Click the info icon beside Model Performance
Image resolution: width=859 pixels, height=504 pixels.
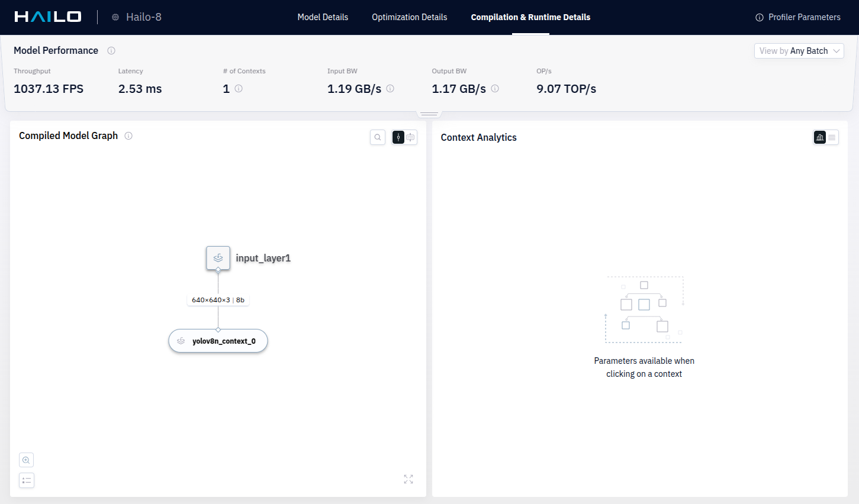(x=111, y=51)
